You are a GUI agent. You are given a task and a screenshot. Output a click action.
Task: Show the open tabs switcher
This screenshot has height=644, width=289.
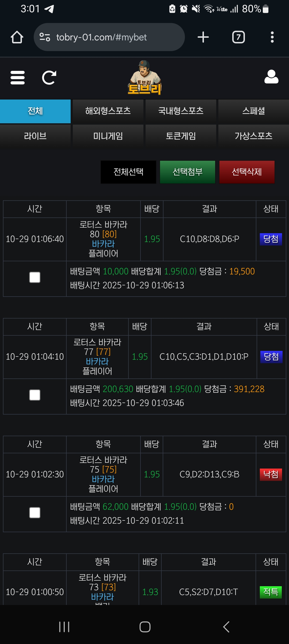238,37
